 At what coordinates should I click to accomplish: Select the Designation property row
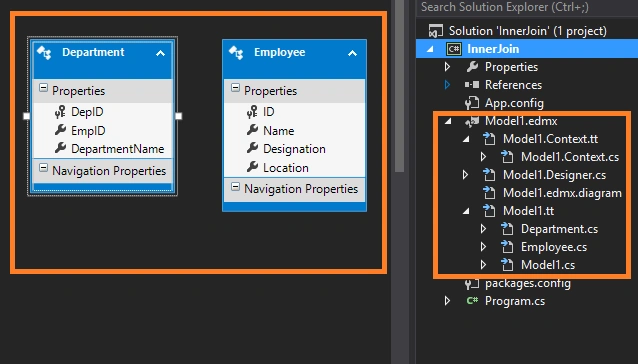point(295,149)
